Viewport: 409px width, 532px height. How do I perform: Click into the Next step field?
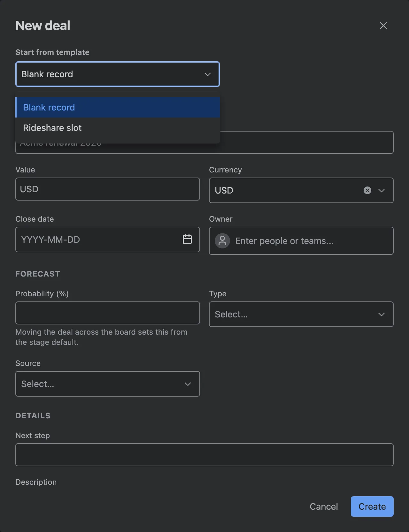pos(204,455)
